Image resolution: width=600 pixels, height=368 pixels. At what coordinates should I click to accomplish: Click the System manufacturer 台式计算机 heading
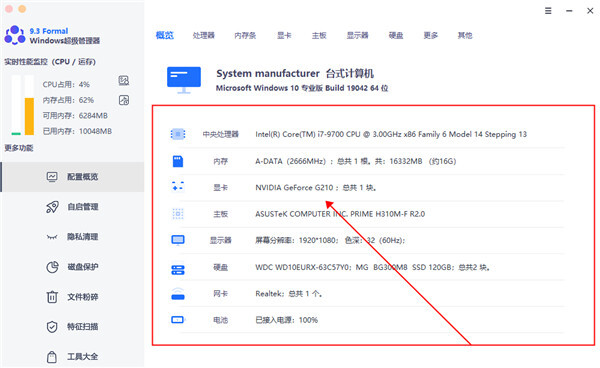295,73
